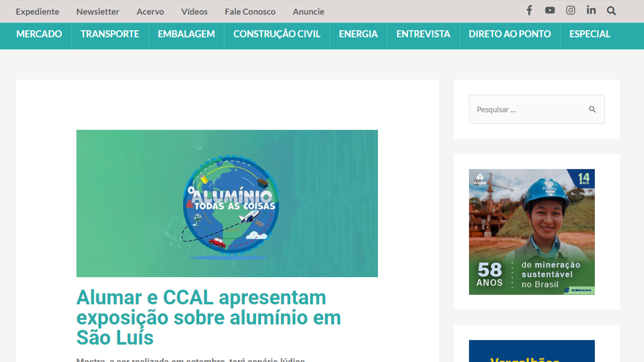Open the ENTREVISTA section
Viewport: 644px width, 362px height.
point(423,34)
